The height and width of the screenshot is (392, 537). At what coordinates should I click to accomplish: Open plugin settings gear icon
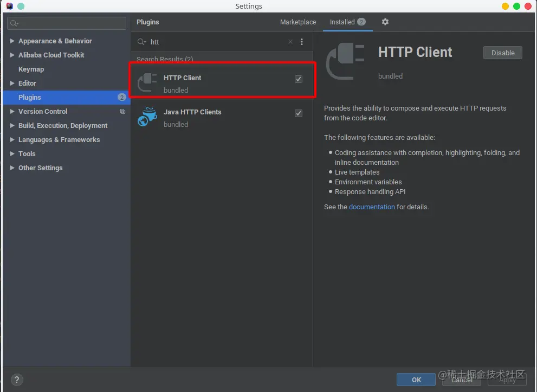click(x=385, y=22)
